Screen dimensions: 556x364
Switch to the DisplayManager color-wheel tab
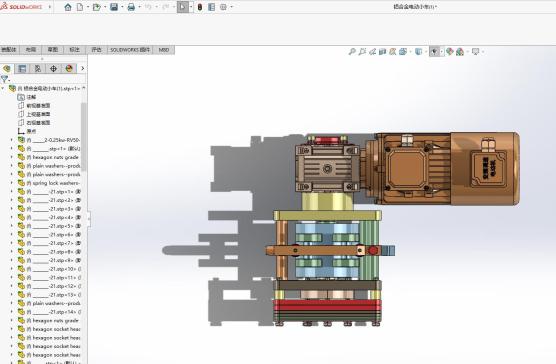coord(69,68)
